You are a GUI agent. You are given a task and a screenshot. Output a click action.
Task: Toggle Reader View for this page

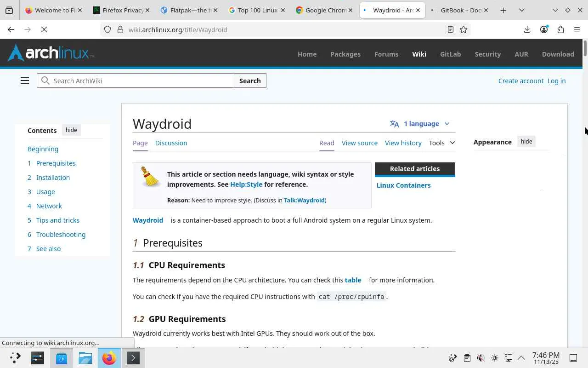pyautogui.click(x=451, y=29)
